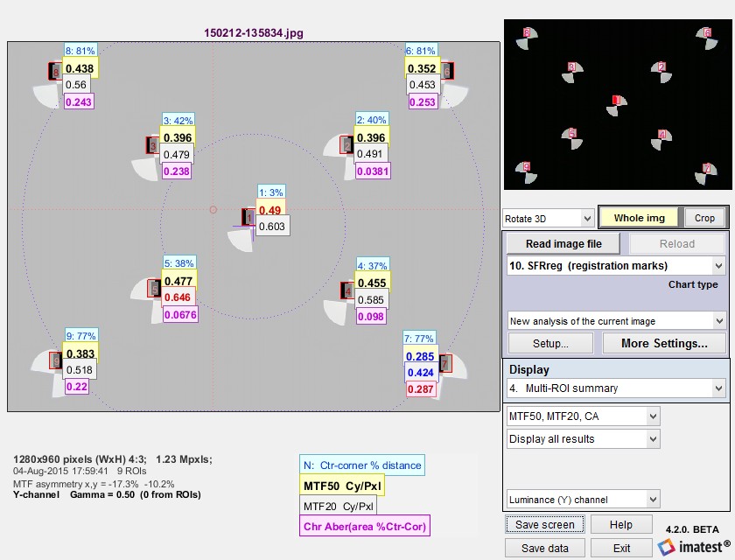Click the Chart type label
Viewport: 735px width, 560px height.
[693, 284]
